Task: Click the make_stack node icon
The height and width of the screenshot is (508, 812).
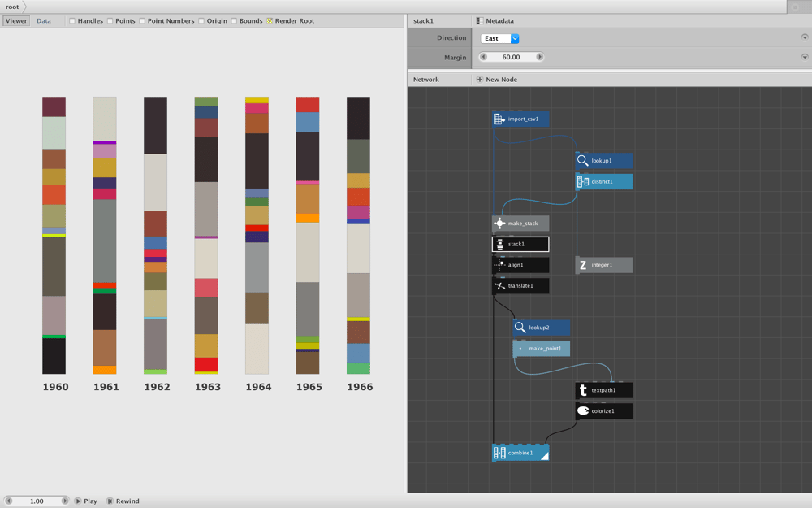Action: click(499, 224)
